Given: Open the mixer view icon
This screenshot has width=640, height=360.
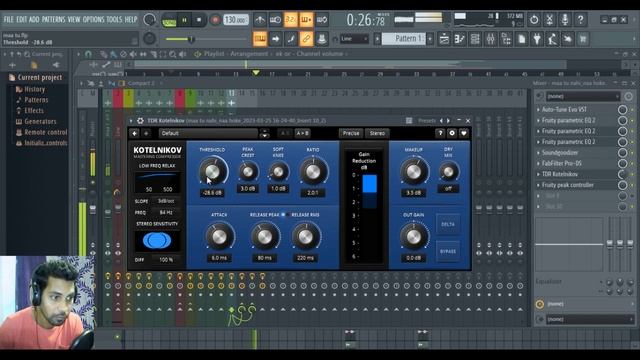Looking at the screenshot, I should pos(491,39).
